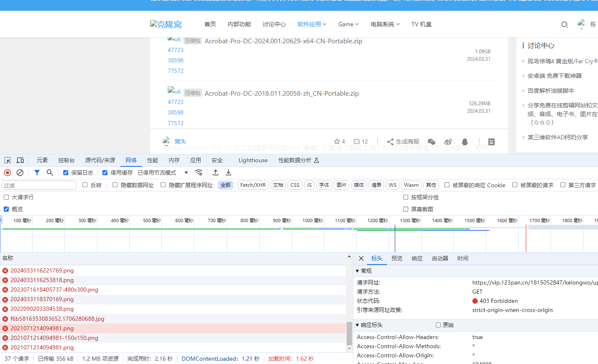Toggle 保留日志 checkbox
Screen dimensions: 598x364
[66, 173]
